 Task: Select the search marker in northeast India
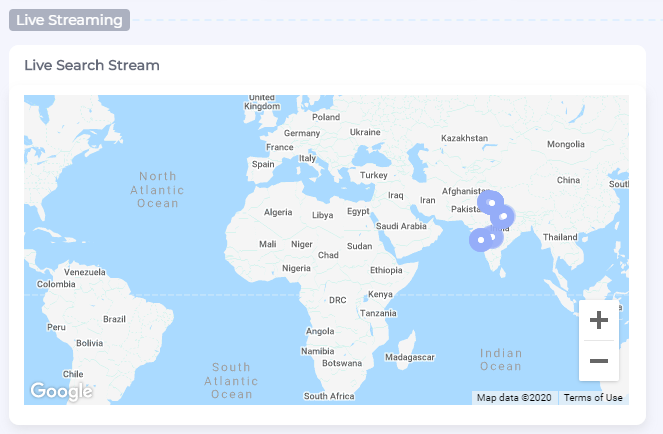point(503,216)
